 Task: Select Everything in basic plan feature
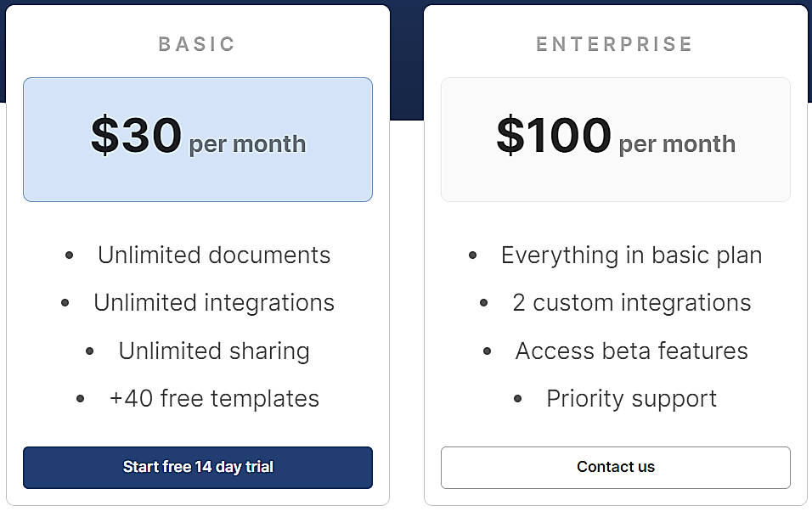pyautogui.click(x=631, y=255)
